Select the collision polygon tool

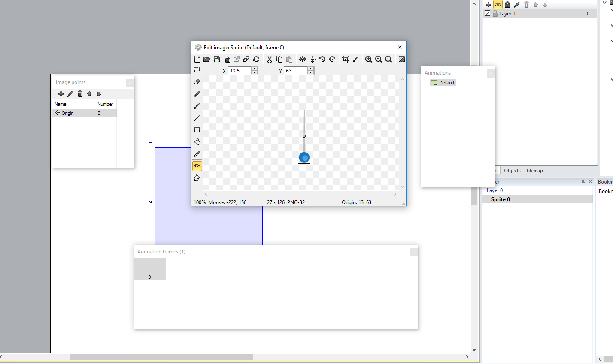tap(197, 178)
